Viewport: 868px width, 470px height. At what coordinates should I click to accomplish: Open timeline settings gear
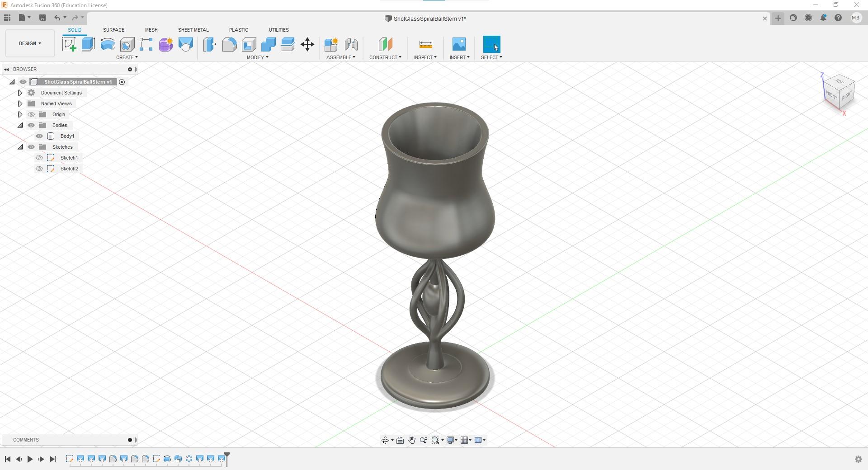click(x=858, y=459)
